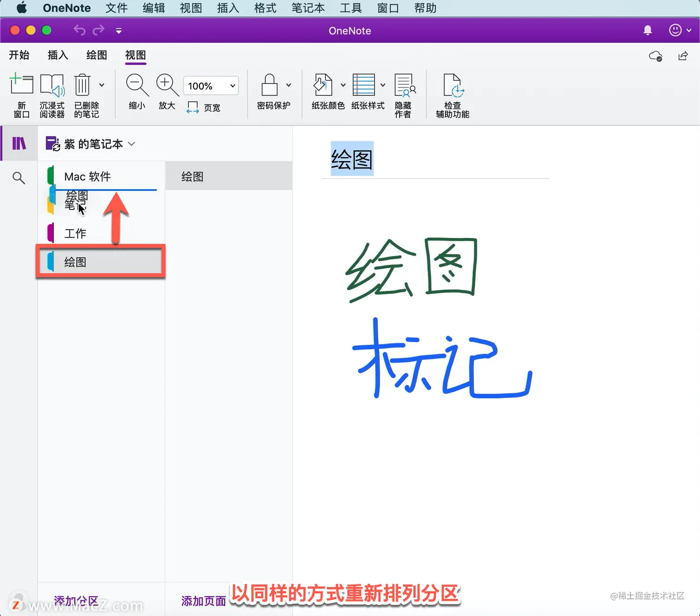Check the cloud sync status icon
Image resolution: width=700 pixels, height=616 pixels.
point(656,56)
